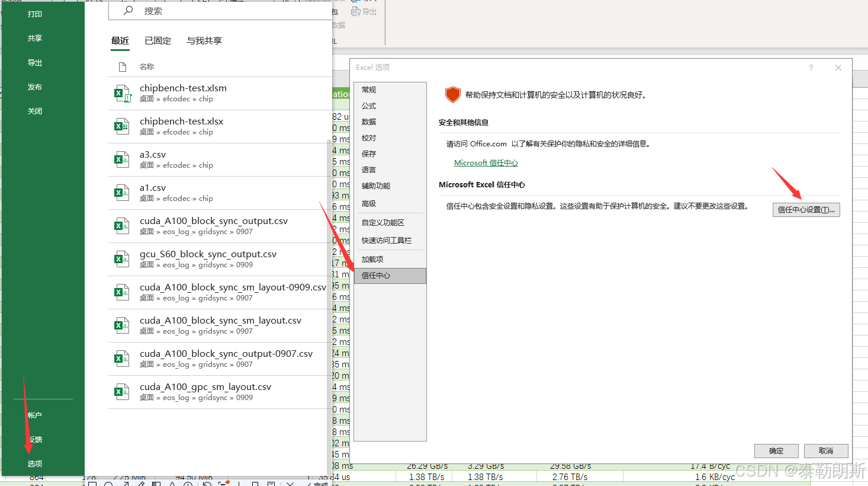Open a3.csv from recent list

pos(220,159)
